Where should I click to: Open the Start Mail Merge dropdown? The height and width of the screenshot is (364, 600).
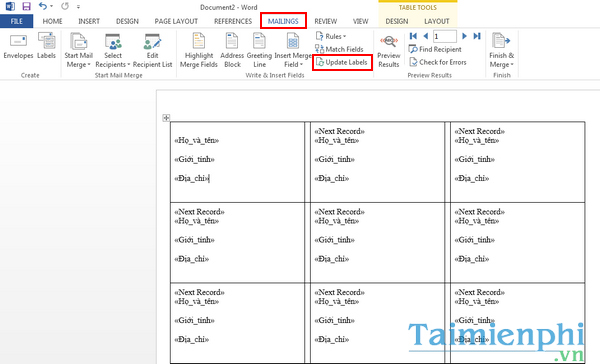click(78, 51)
